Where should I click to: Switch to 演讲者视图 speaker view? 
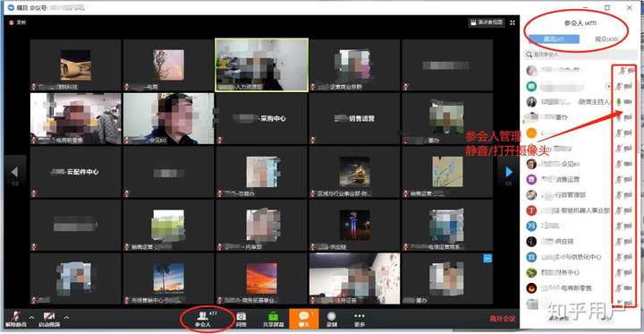487,22
